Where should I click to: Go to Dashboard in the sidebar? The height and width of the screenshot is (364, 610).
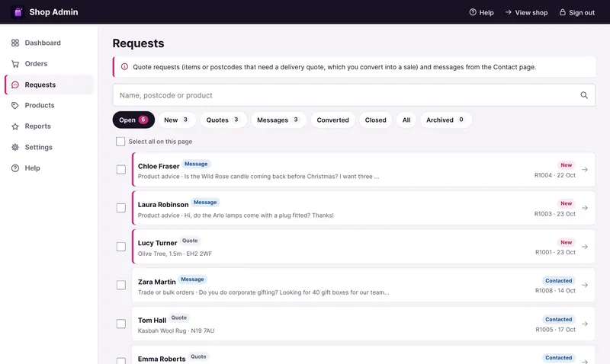click(x=49, y=43)
